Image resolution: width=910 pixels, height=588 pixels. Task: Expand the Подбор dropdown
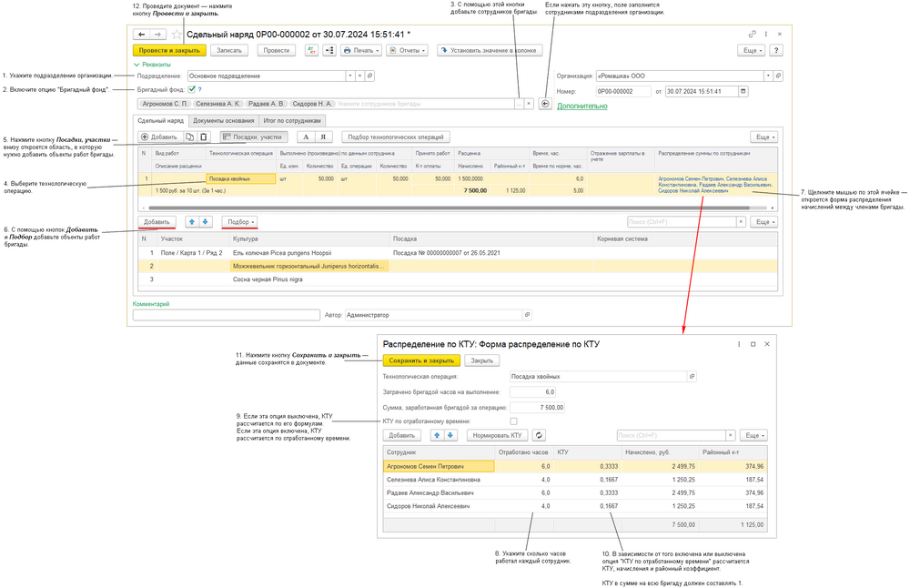click(x=240, y=221)
